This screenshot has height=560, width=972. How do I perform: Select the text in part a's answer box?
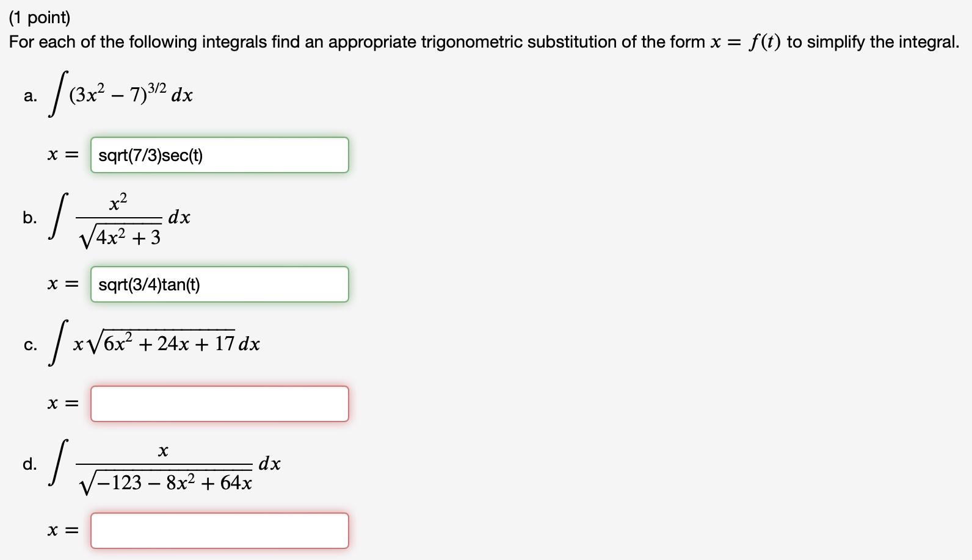coord(149,155)
